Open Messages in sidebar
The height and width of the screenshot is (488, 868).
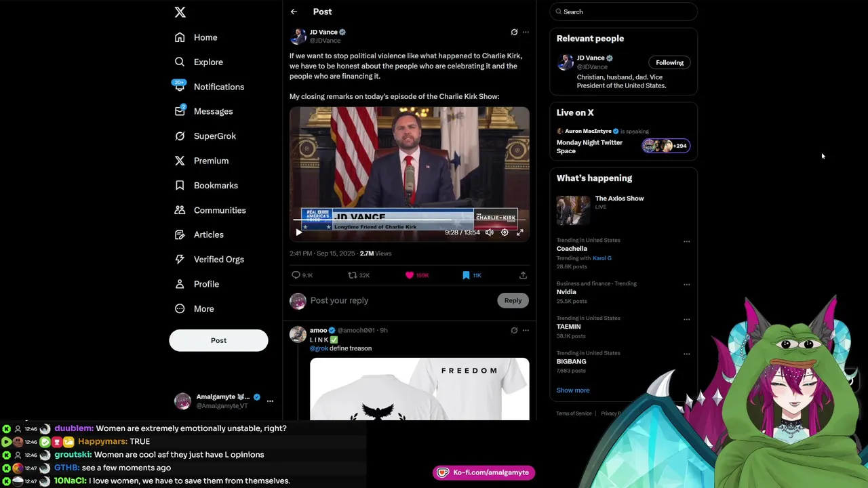tap(203, 111)
